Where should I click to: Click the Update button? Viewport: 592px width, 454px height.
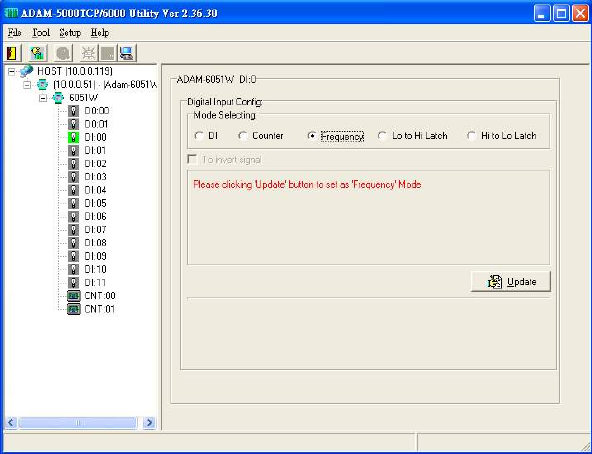(x=511, y=282)
